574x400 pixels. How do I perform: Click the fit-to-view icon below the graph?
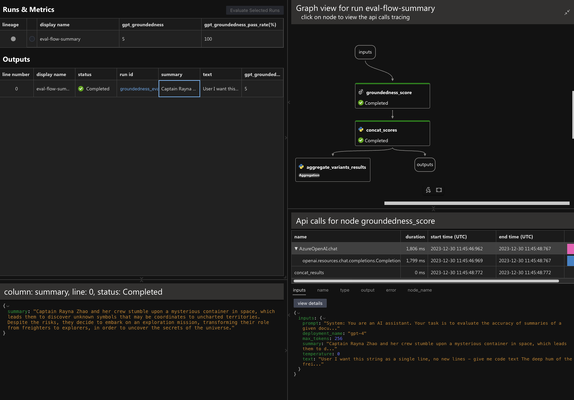coord(439,190)
